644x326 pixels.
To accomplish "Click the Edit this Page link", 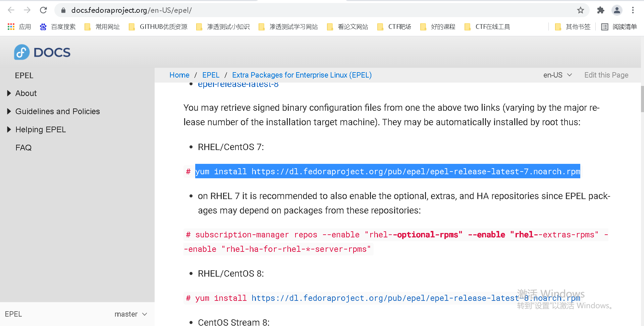I will coord(606,75).
